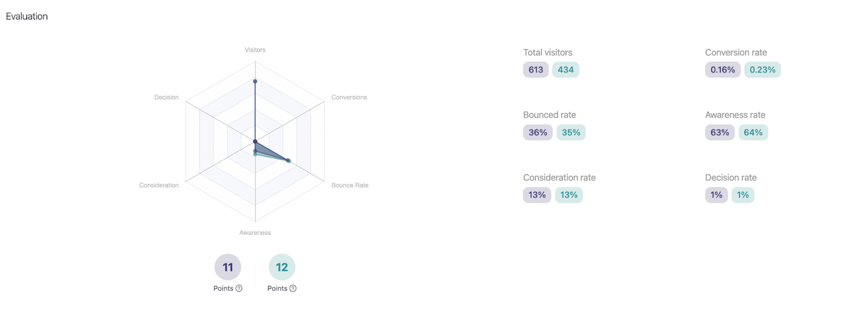Expand details for Decision rate metric
This screenshot has width=868, height=320.
(731, 177)
